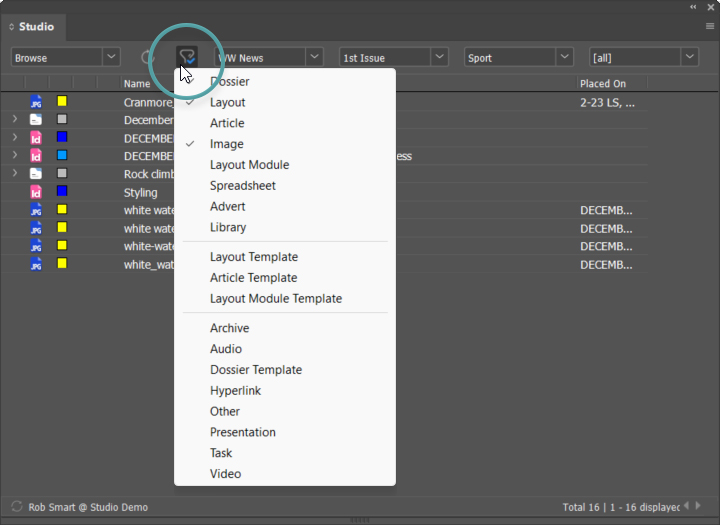Close the Studio panel window
This screenshot has height=525, width=720.
click(710, 7)
